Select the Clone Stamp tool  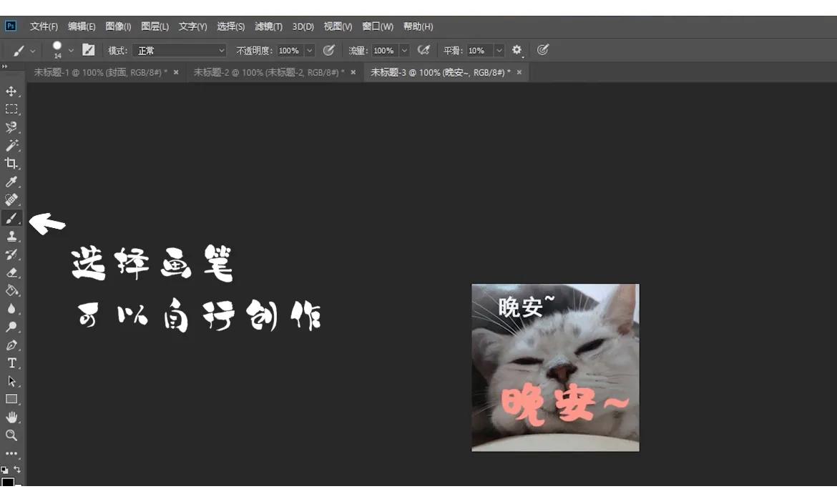[11, 236]
